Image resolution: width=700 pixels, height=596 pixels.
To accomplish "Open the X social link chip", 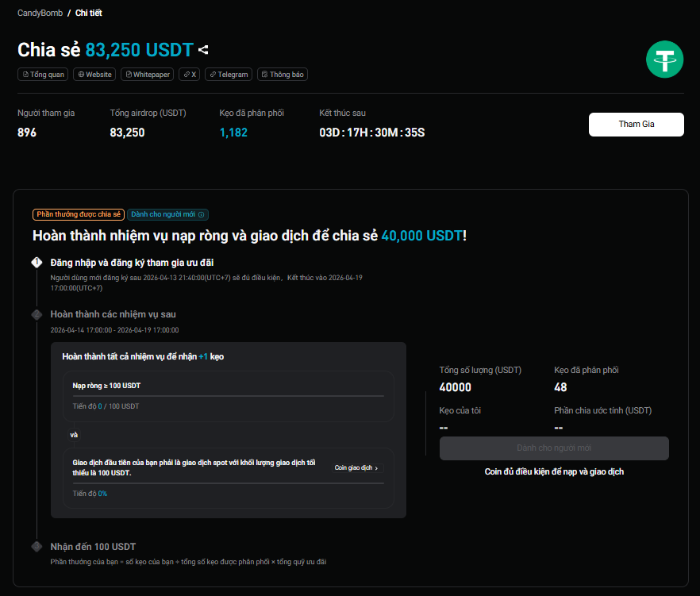I will [x=189, y=75].
